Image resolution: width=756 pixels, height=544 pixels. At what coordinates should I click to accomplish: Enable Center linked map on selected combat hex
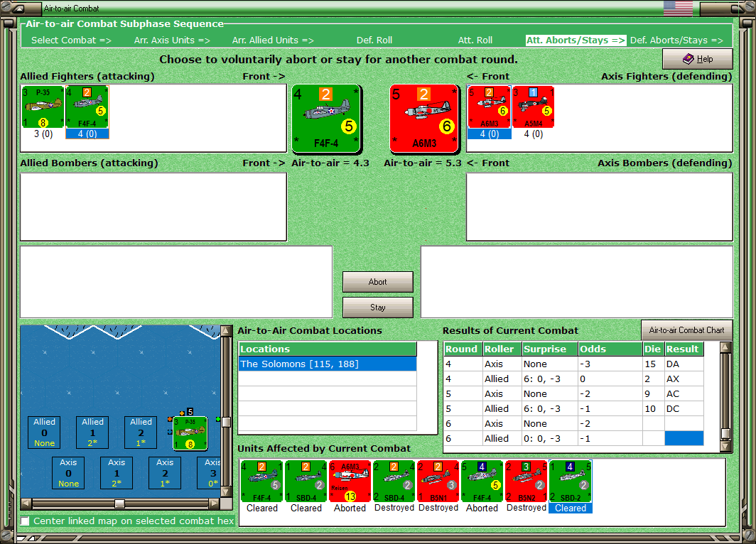25,521
